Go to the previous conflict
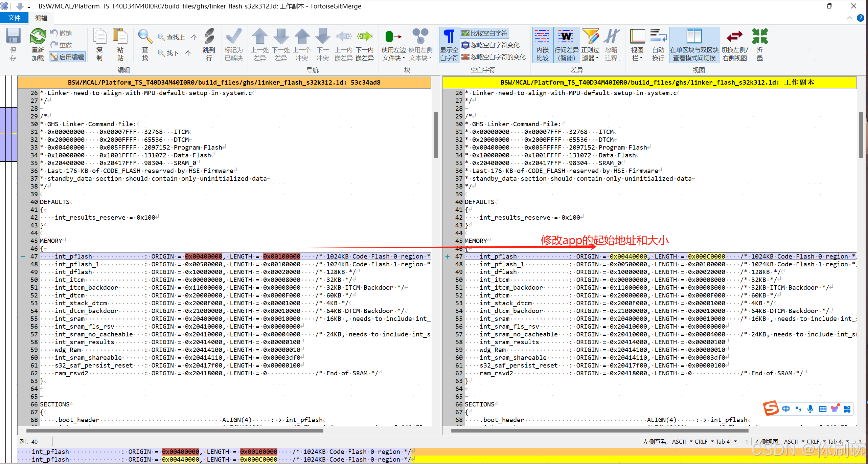868x464 pixels. coord(302,44)
